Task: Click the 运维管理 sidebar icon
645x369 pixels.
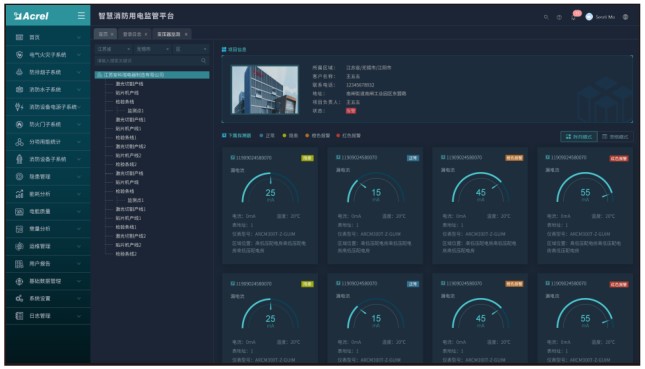Action: (x=19, y=246)
